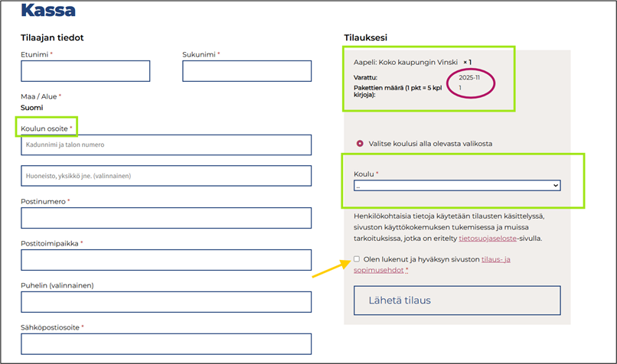The width and height of the screenshot is (617, 364).
Task: Select the Sähköpostiosoite input field
Action: pos(166,343)
